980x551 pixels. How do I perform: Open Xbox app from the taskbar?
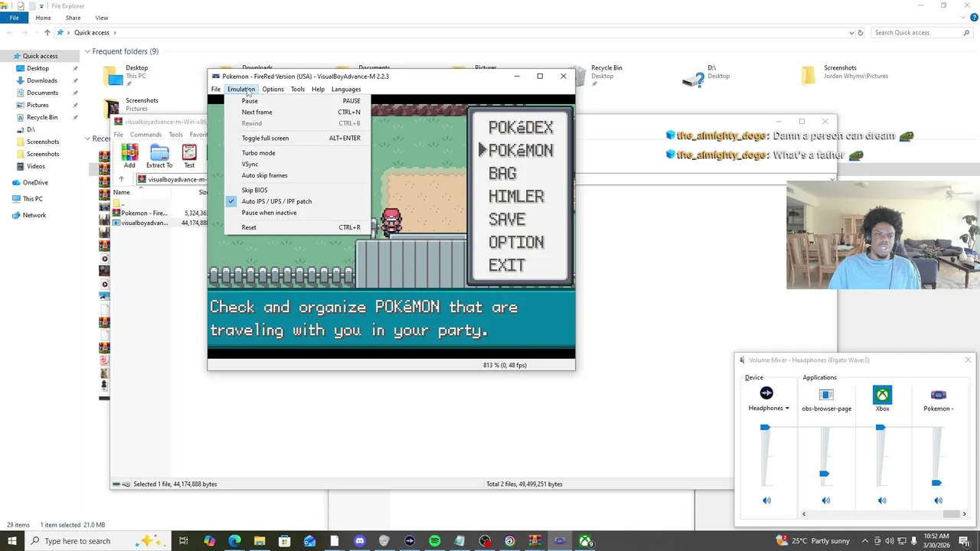[585, 541]
